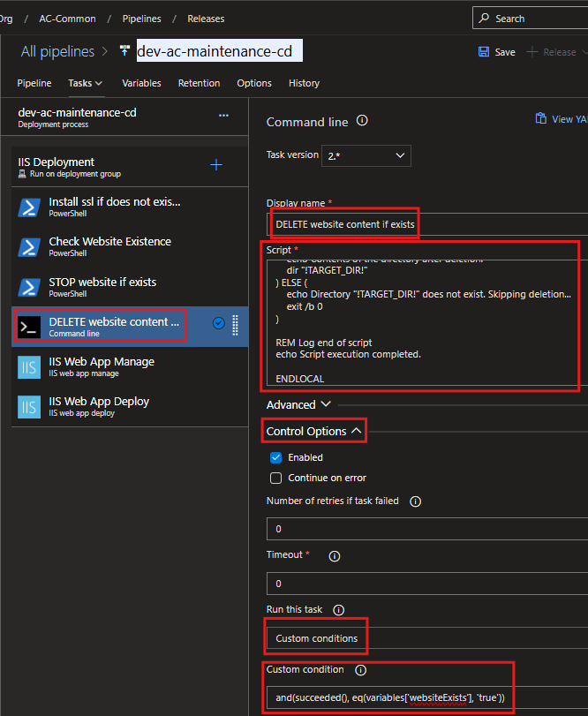588x716 pixels.
Task: Open the Task version dropdown
Action: pyautogui.click(x=366, y=155)
